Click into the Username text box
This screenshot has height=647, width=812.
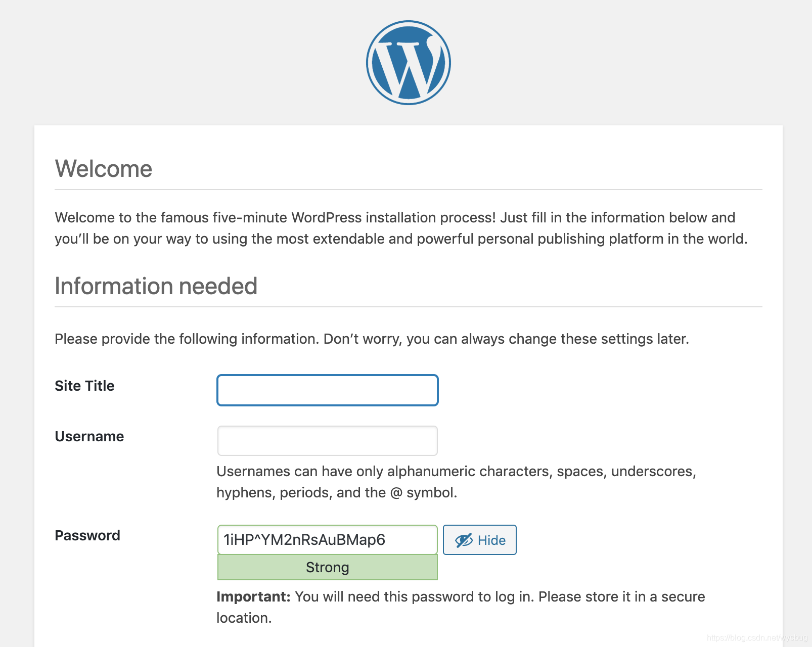click(x=327, y=441)
